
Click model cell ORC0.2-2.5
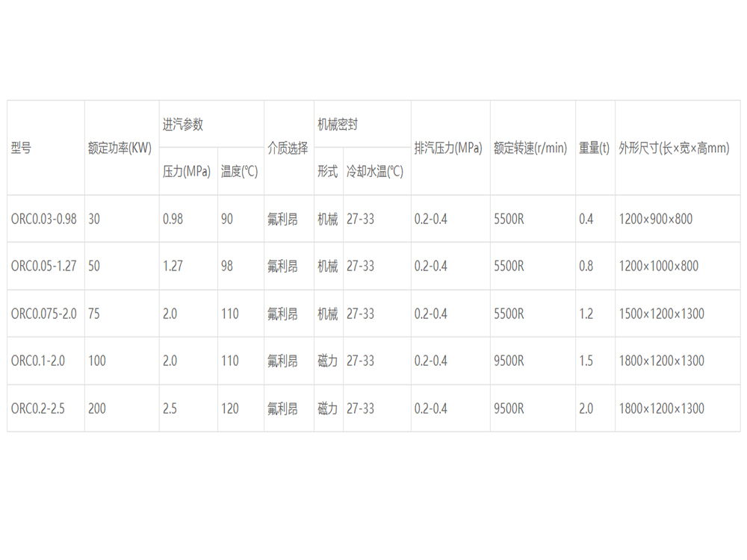click(x=37, y=408)
